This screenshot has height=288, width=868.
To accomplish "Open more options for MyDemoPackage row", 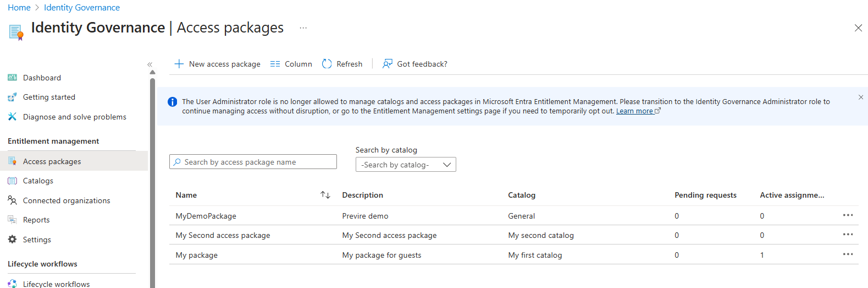I will click(x=848, y=215).
